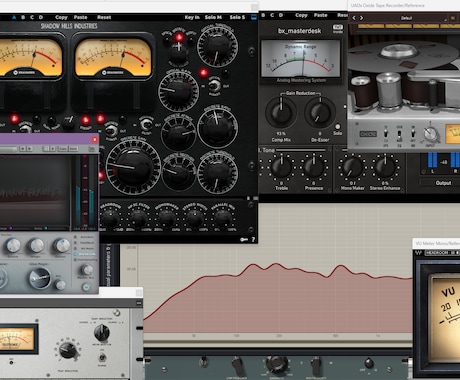
Task: Enable Solo S on Shadow Hills compressor
Action: 237,17
